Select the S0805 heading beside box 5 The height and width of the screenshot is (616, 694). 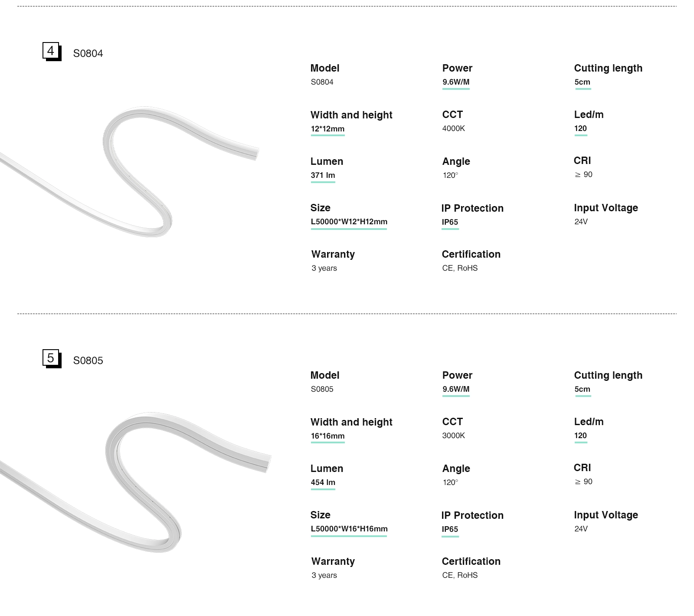click(88, 360)
